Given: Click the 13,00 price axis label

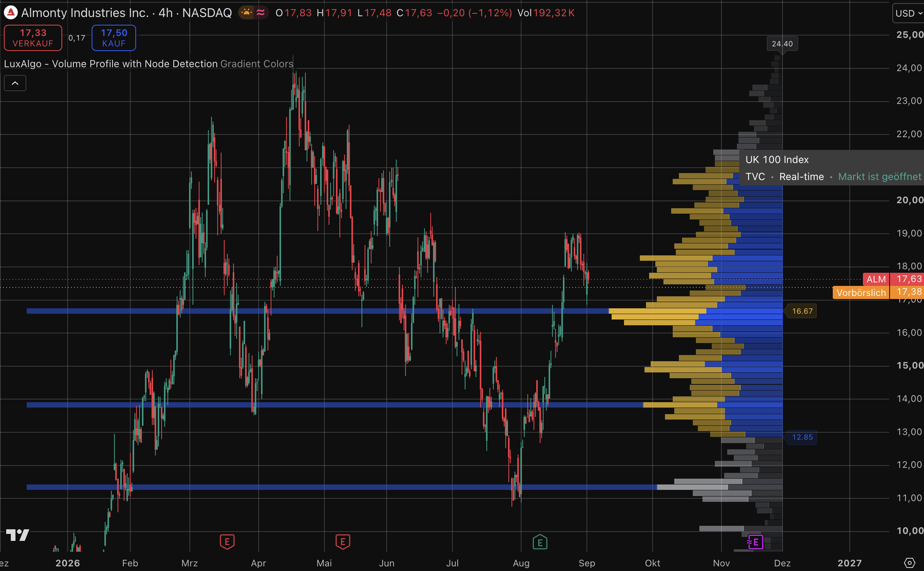Looking at the screenshot, I should pos(910,432).
